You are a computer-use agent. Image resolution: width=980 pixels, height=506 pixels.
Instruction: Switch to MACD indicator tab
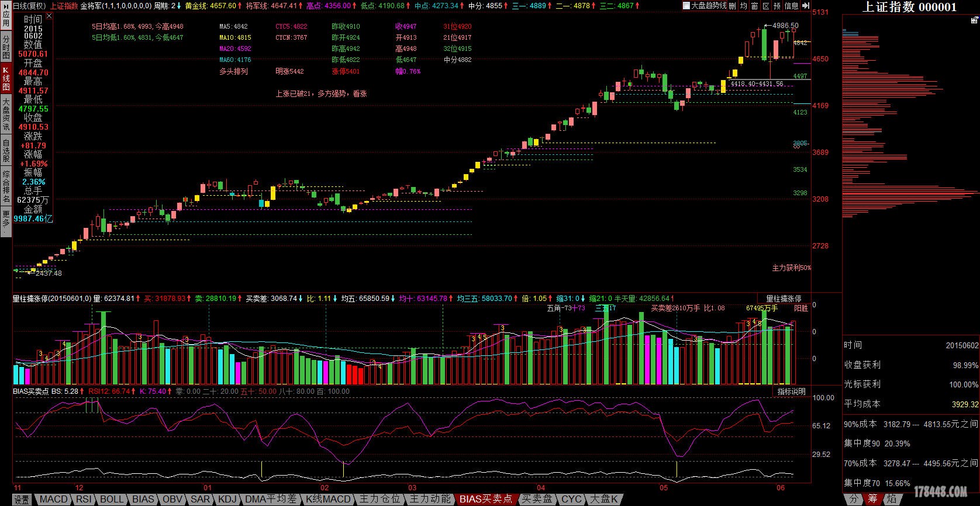(x=53, y=500)
